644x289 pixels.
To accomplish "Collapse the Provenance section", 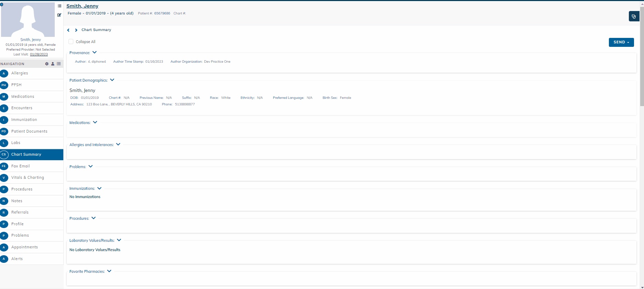I will tap(95, 52).
